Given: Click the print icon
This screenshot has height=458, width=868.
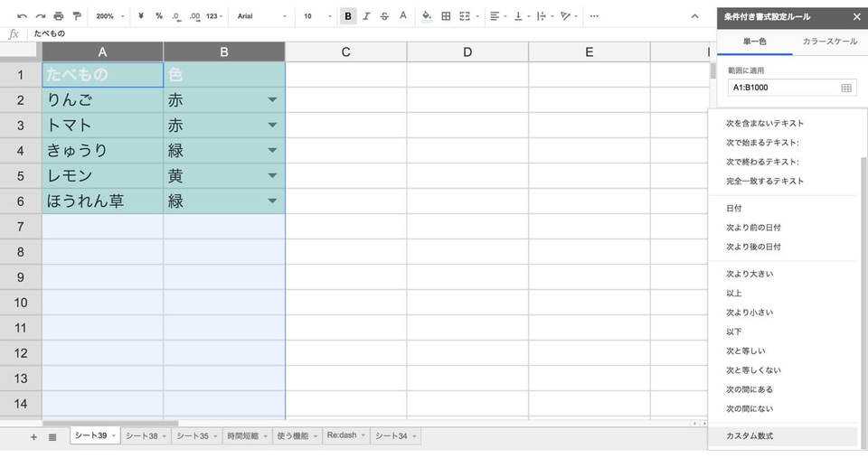Looking at the screenshot, I should click(58, 16).
